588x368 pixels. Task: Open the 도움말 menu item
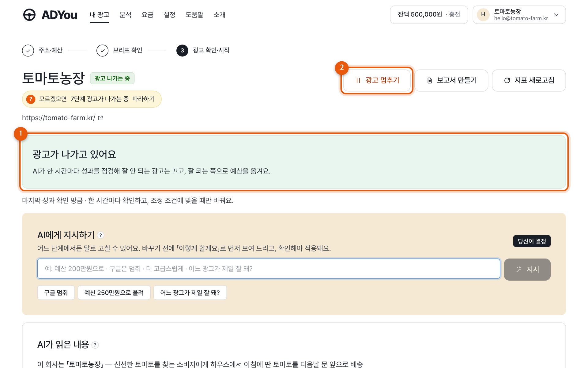(194, 15)
